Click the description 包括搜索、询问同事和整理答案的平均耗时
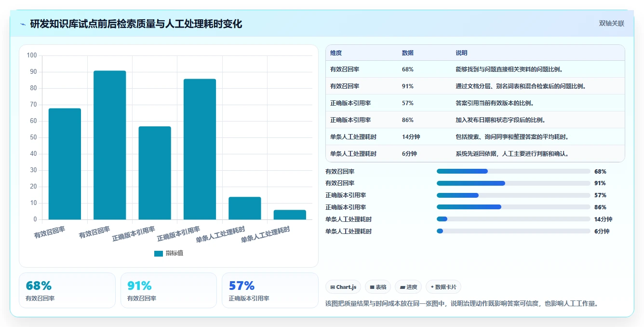 512,137
